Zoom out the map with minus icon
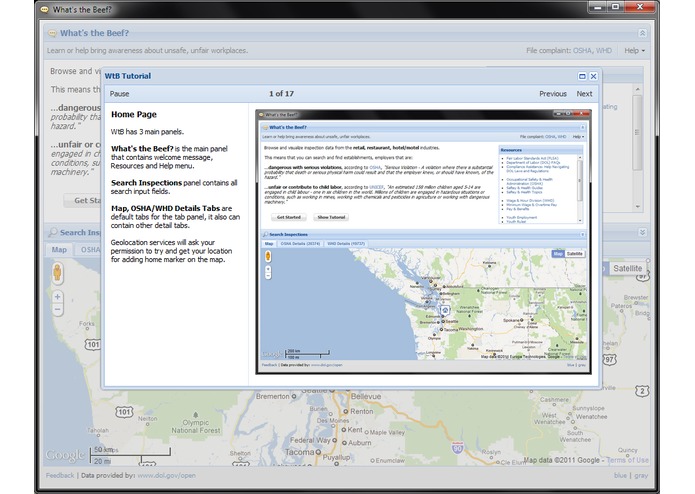The height and width of the screenshot is (494, 695). tap(58, 309)
